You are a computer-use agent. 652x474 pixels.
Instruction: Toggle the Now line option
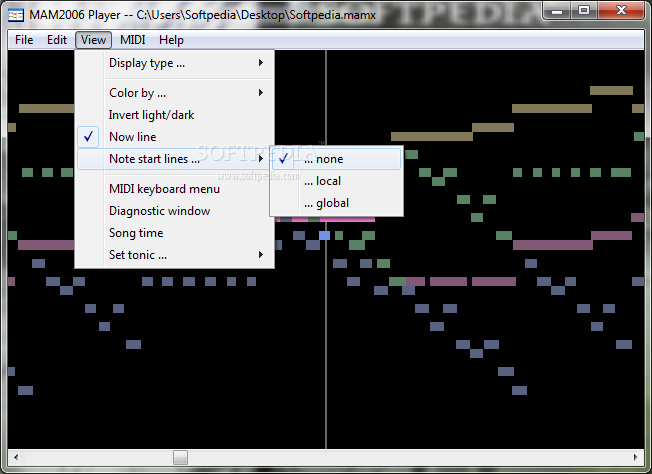pos(175,137)
